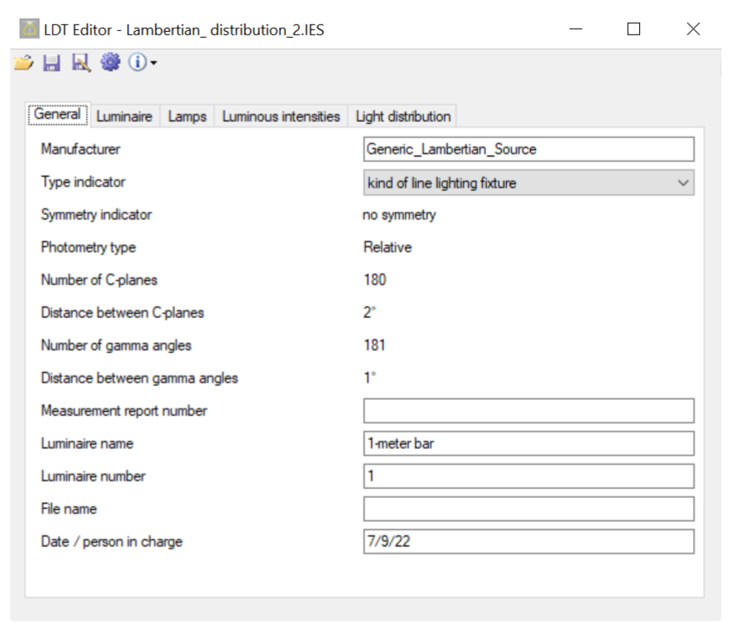Click the Date / person in charge field
This screenshot has width=735, height=633.
point(529,542)
